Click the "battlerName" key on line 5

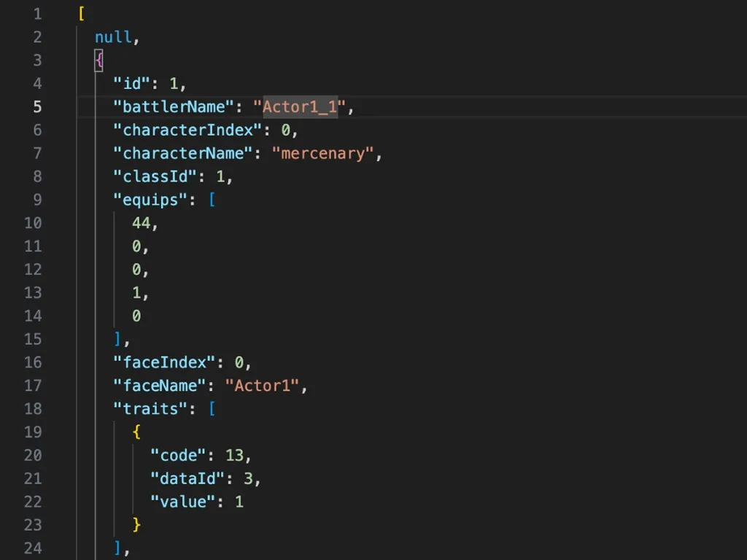pos(174,106)
